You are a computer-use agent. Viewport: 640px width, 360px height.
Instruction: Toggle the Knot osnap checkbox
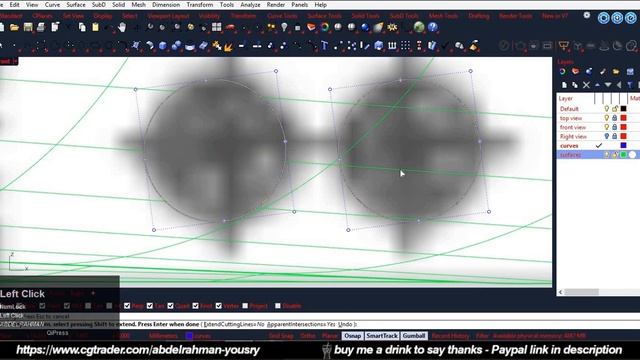point(196,306)
